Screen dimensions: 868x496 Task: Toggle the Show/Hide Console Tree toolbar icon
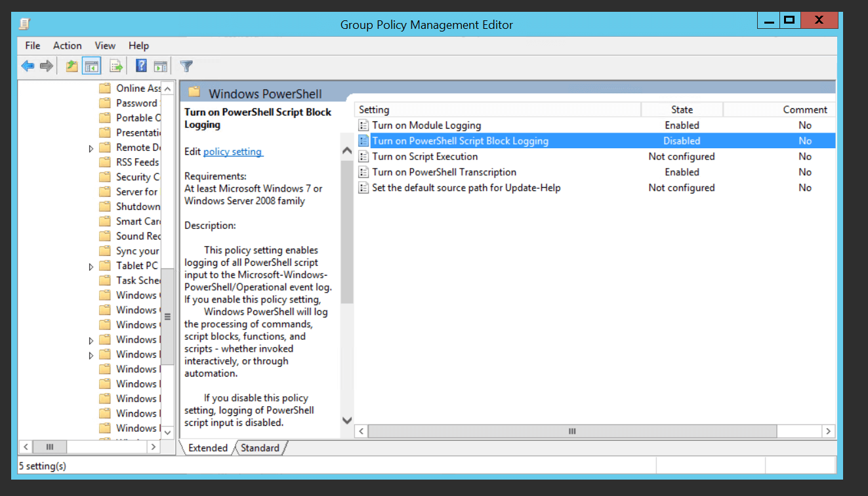[91, 66]
